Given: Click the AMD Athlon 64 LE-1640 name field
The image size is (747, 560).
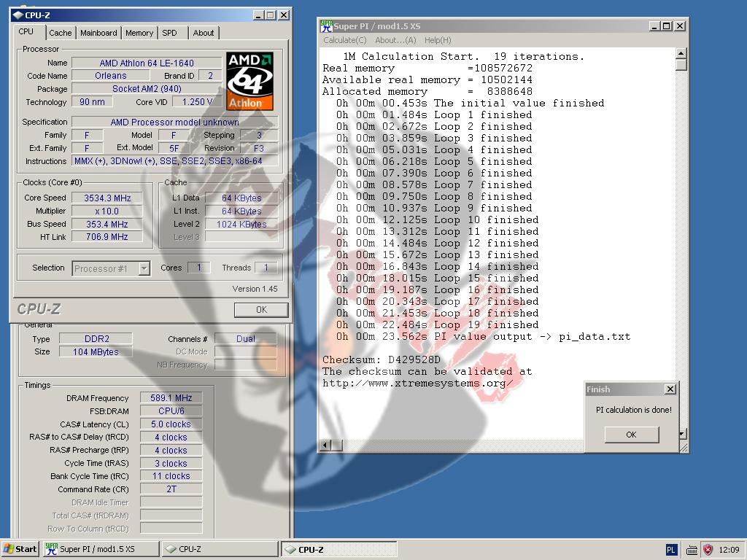Looking at the screenshot, I should tap(147, 63).
